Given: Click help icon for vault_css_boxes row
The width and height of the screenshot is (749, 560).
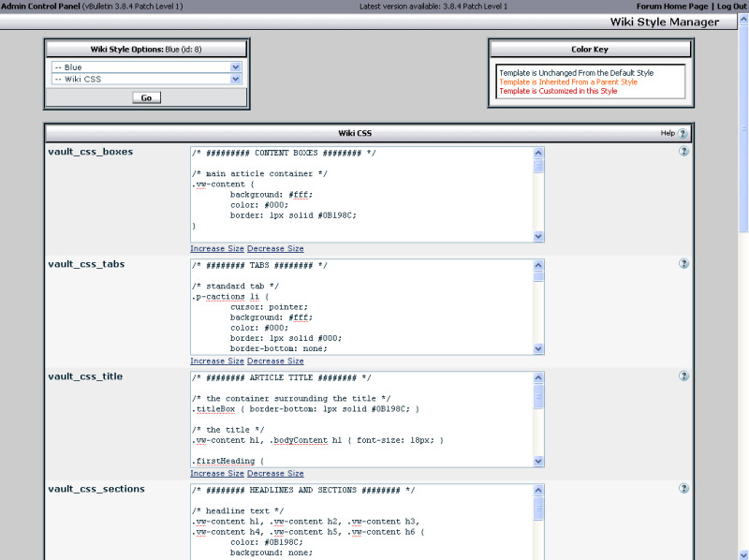Looking at the screenshot, I should [x=683, y=152].
